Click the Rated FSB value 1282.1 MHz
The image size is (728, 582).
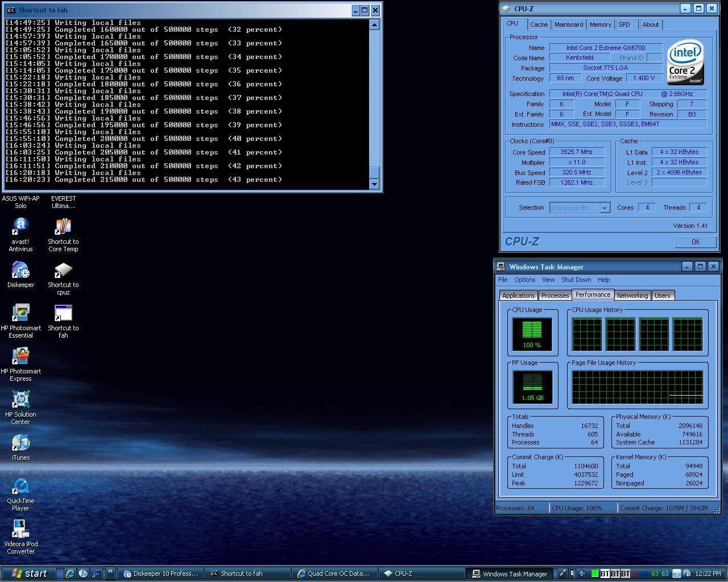tap(576, 183)
